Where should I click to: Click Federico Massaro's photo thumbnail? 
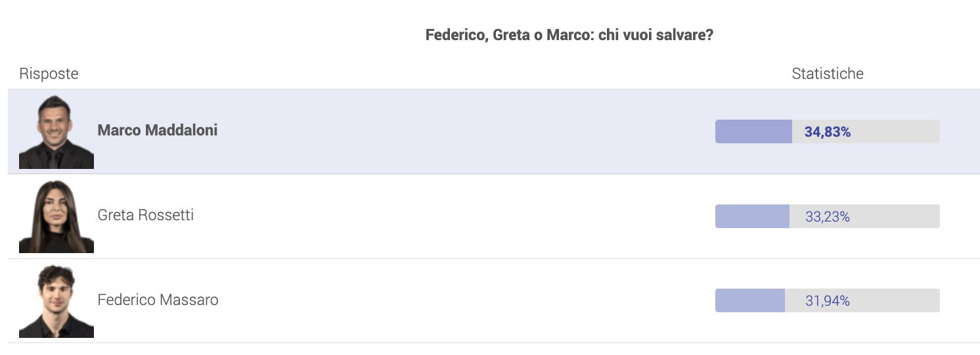click(x=56, y=300)
